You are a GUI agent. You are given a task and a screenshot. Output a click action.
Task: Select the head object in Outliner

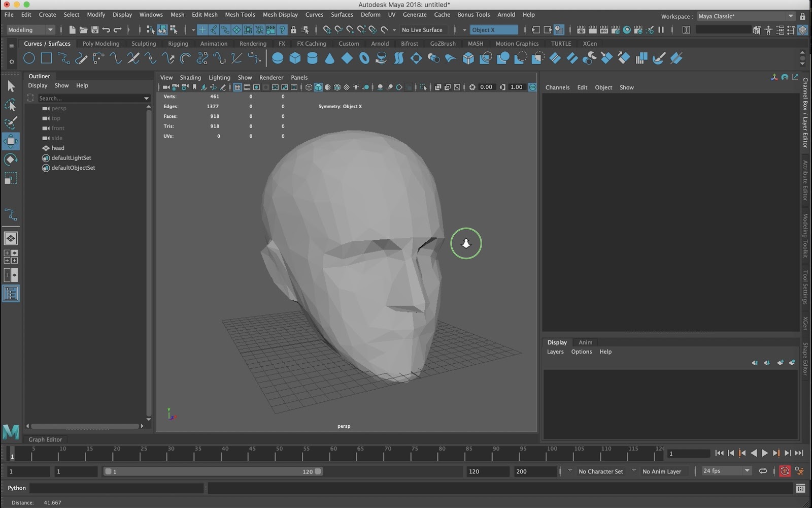pos(58,148)
